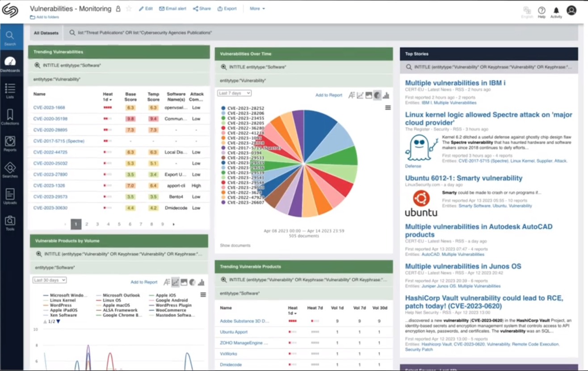This screenshot has height=371, width=588.
Task: Click the magnifier icon in the Top Stories query bar
Action: coord(408,67)
